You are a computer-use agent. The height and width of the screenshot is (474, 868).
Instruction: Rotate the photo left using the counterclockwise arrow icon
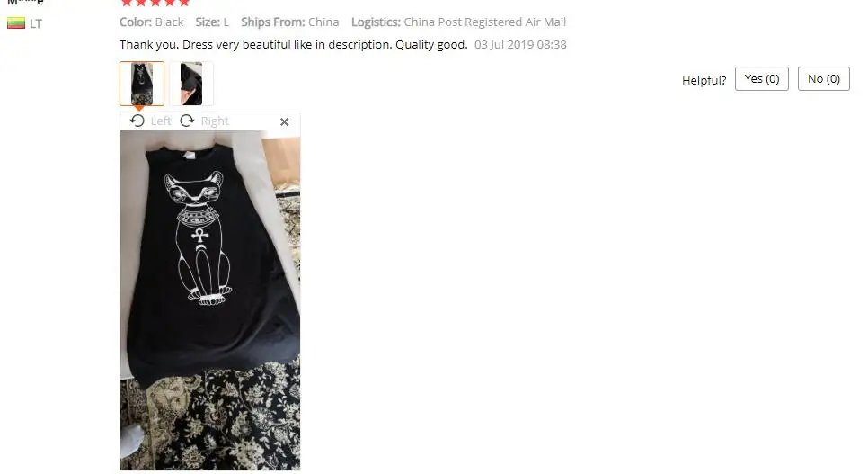(137, 121)
